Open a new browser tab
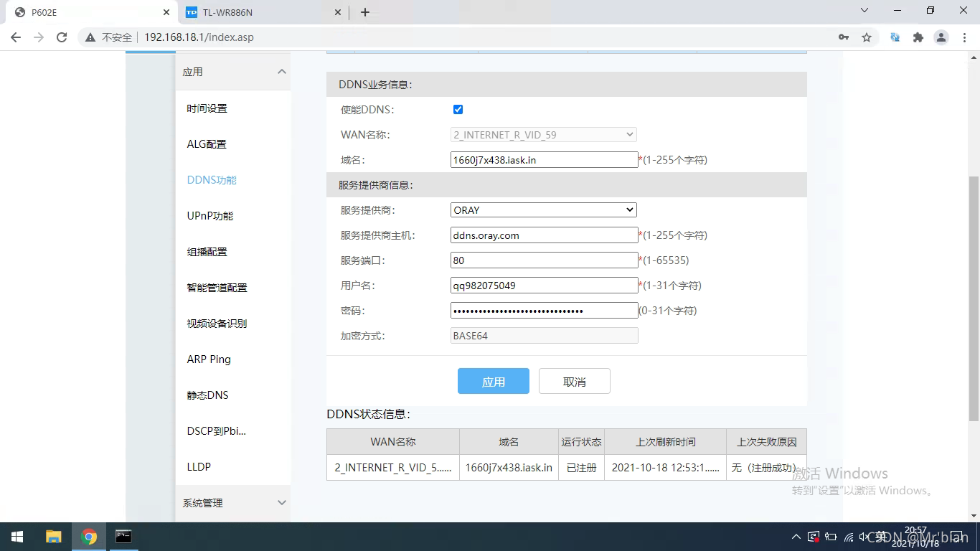The image size is (980, 551). tap(365, 12)
